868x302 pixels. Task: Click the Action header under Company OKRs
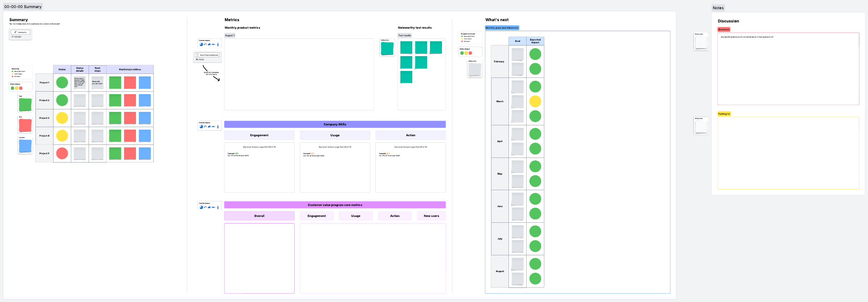[x=410, y=135]
